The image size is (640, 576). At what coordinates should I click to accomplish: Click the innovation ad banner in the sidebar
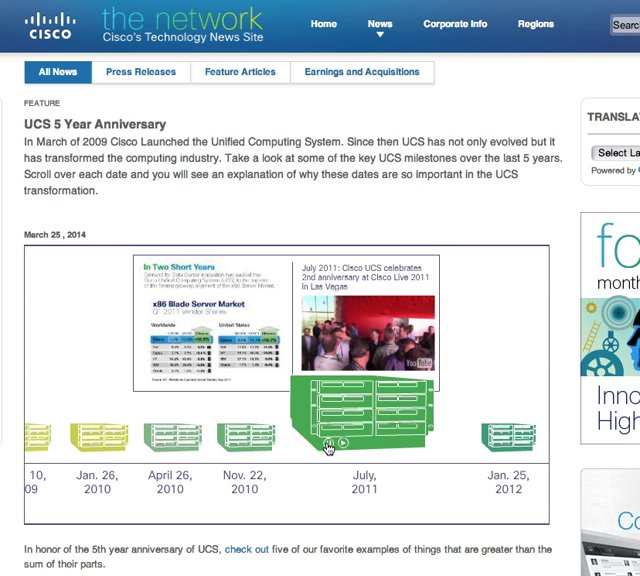610,328
